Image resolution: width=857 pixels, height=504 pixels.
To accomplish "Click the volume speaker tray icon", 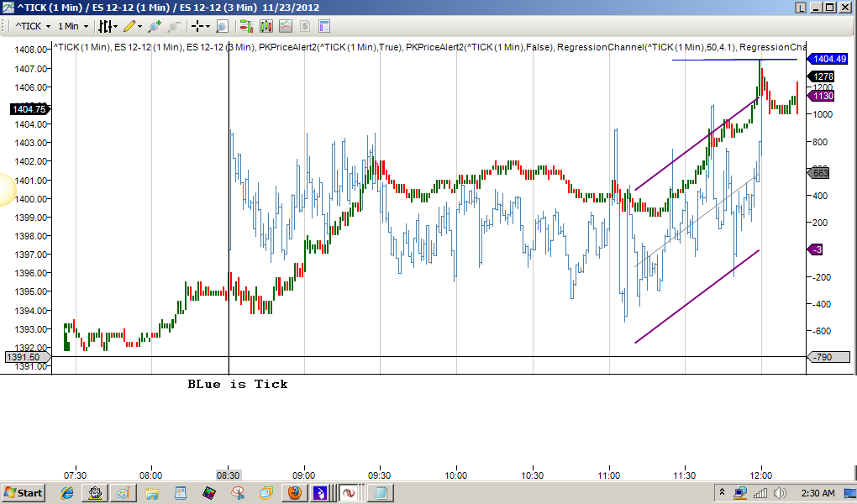I will point(781,493).
